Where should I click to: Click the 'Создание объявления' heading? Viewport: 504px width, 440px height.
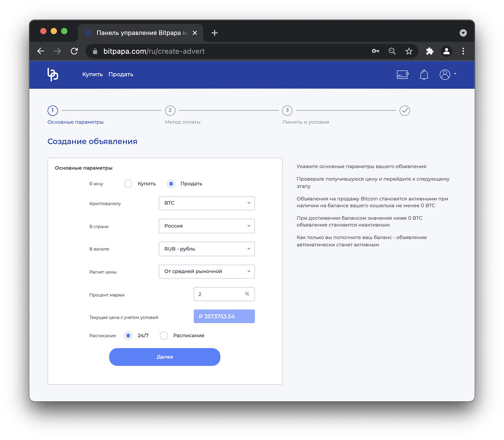[92, 141]
